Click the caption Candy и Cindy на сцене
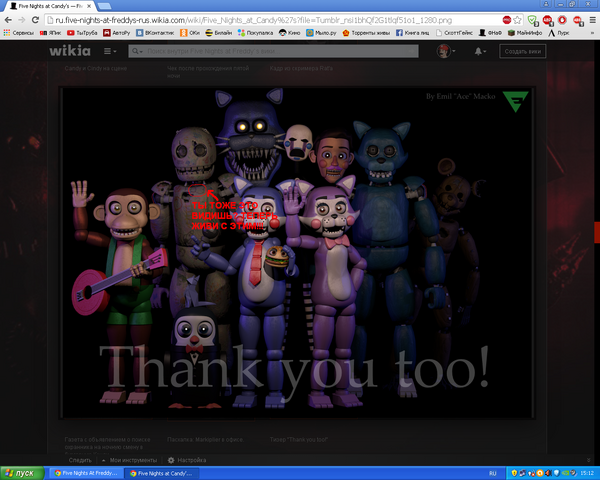 [96, 68]
